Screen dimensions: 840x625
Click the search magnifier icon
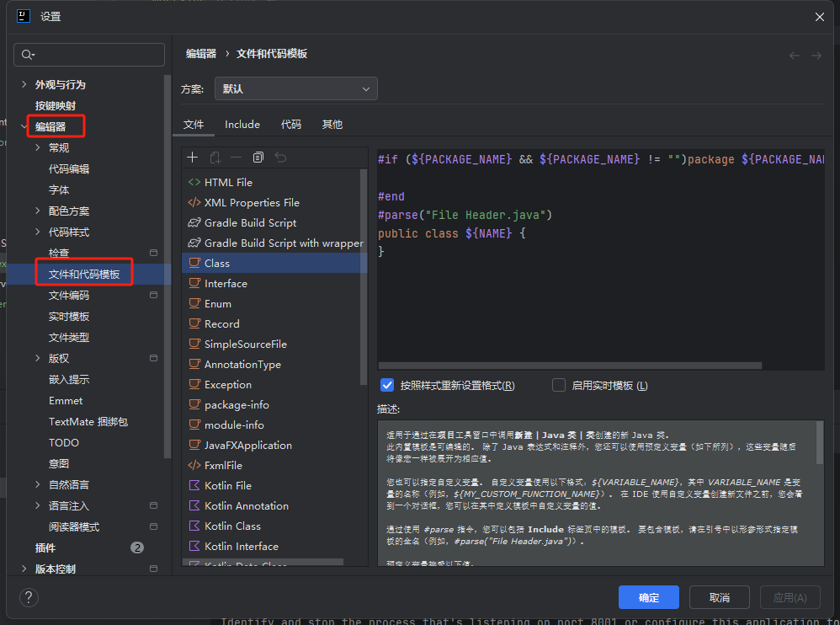click(x=27, y=55)
